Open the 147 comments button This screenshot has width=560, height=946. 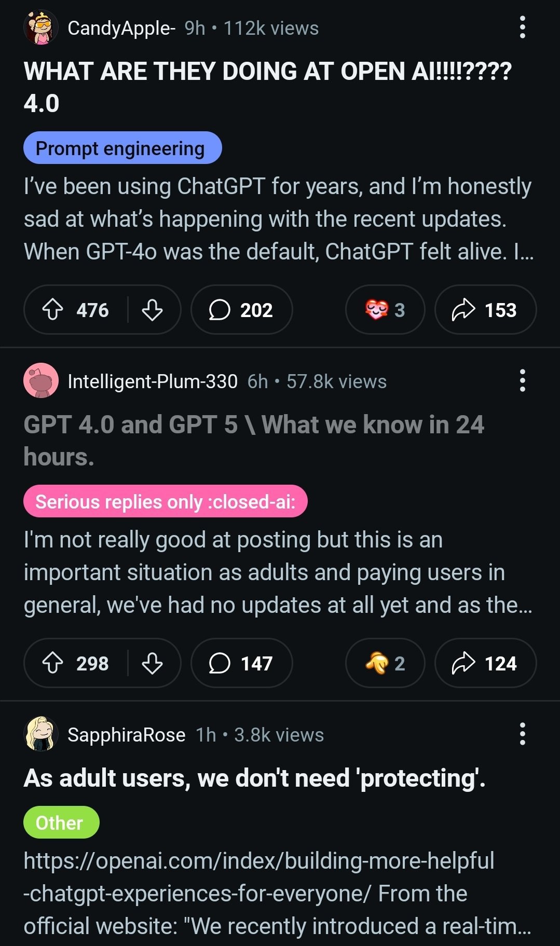tap(241, 663)
